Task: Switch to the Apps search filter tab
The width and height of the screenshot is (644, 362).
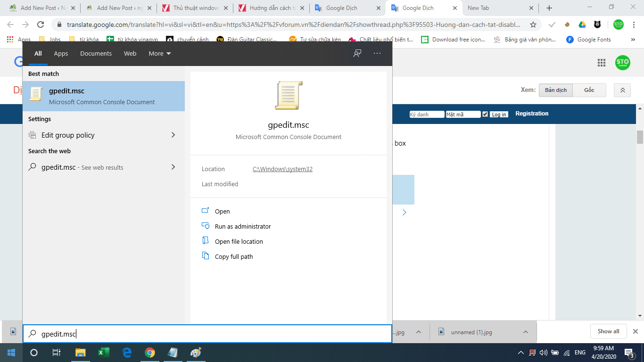Action: click(61, 53)
